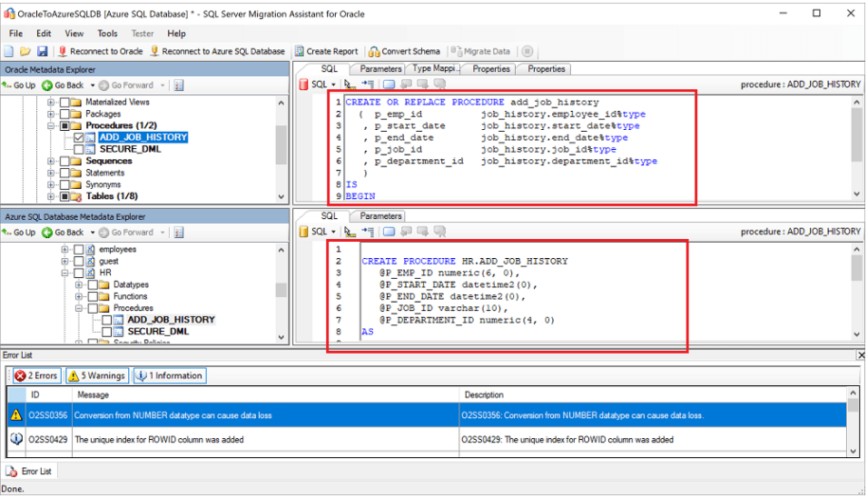Image resolution: width=868 pixels, height=498 pixels.
Task: Show the 2 Errors filter
Action: point(36,375)
